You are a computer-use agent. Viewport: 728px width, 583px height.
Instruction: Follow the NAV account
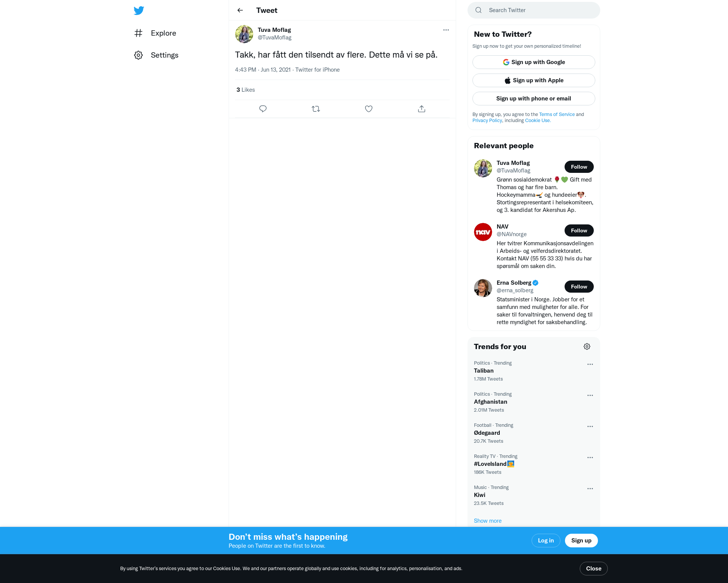[x=579, y=230]
